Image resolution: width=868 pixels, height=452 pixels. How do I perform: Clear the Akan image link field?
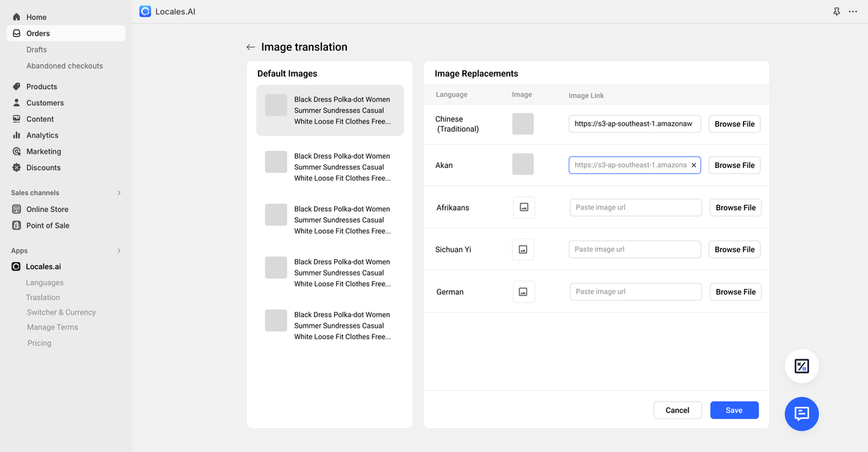[x=694, y=165]
